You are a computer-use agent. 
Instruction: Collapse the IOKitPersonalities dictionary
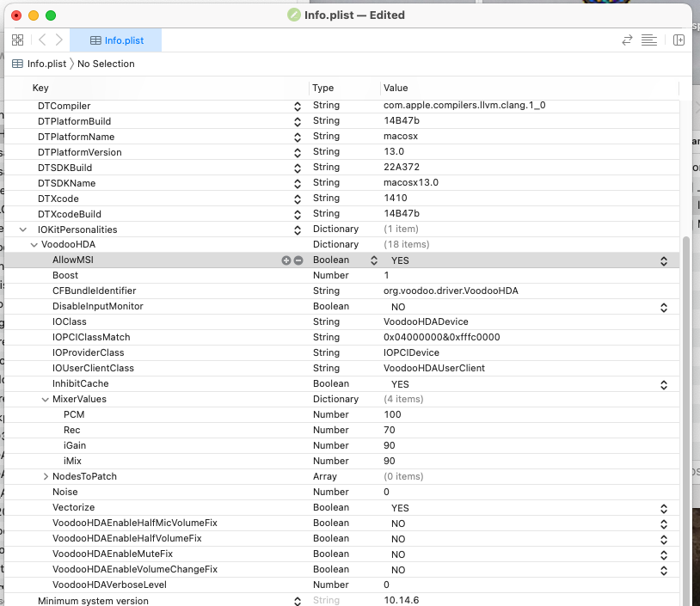pyautogui.click(x=22, y=230)
